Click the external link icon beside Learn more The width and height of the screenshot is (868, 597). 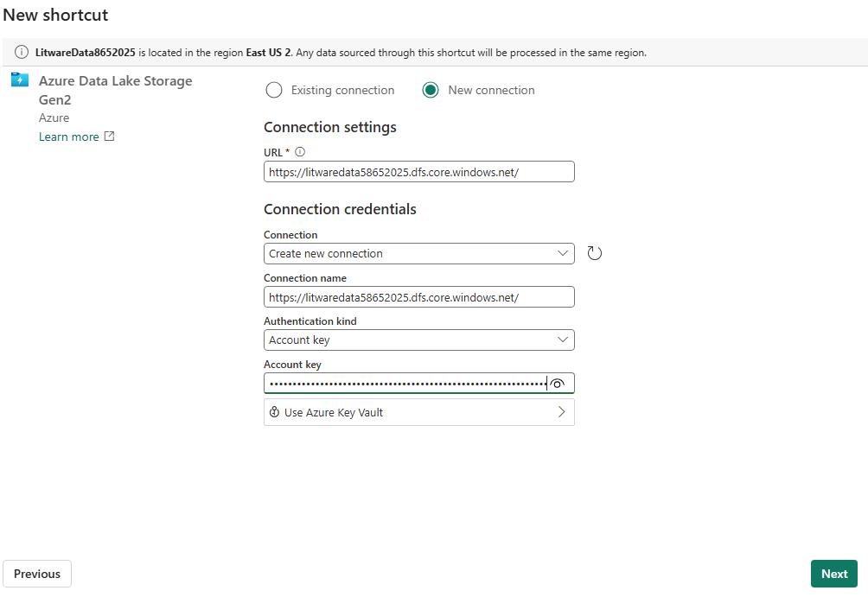click(x=110, y=137)
